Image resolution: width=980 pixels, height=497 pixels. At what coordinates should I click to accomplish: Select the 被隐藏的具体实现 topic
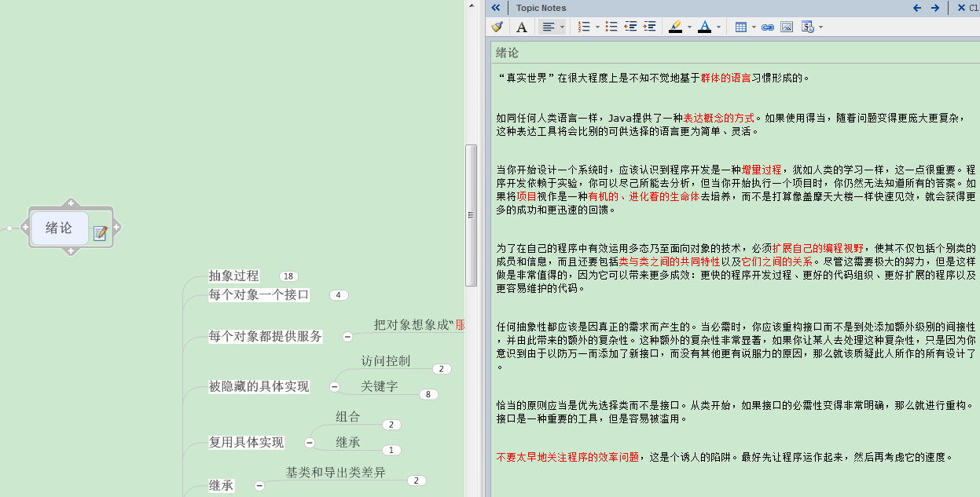click(x=259, y=386)
